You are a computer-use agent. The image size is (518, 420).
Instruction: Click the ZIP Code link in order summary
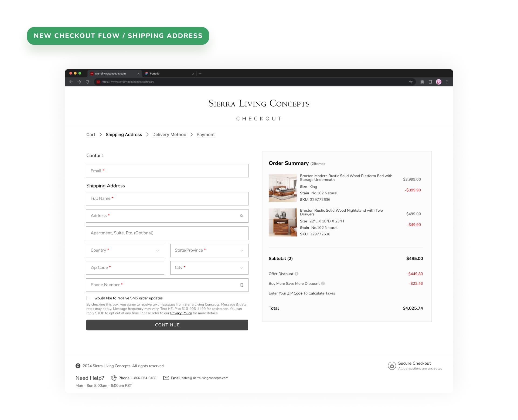pos(295,293)
